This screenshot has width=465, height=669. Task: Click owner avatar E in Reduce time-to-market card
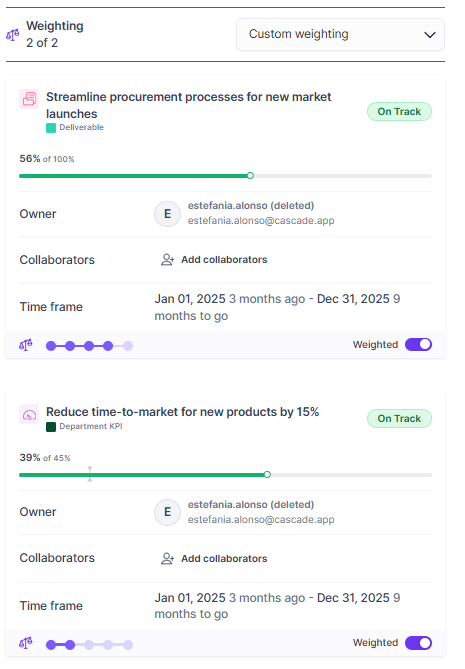point(167,512)
